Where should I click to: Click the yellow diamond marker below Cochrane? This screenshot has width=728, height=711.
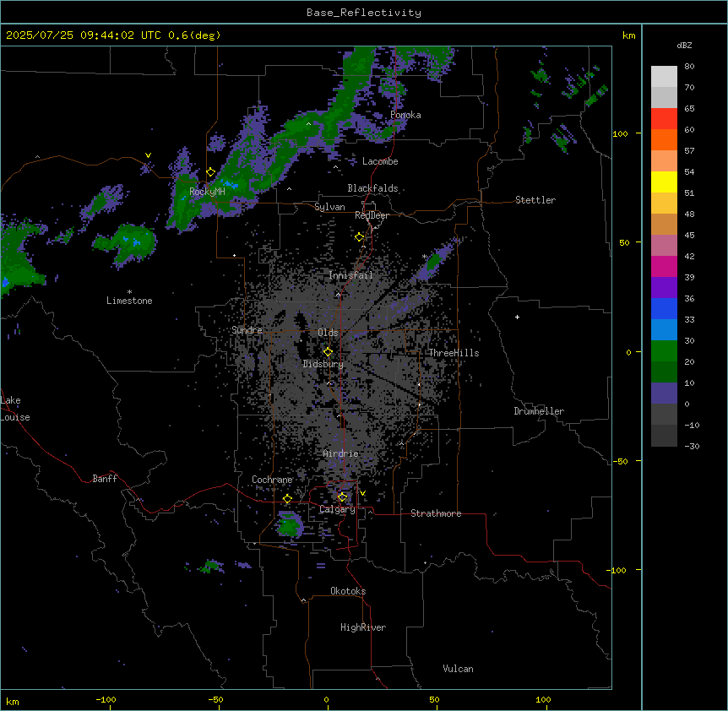[x=287, y=499]
